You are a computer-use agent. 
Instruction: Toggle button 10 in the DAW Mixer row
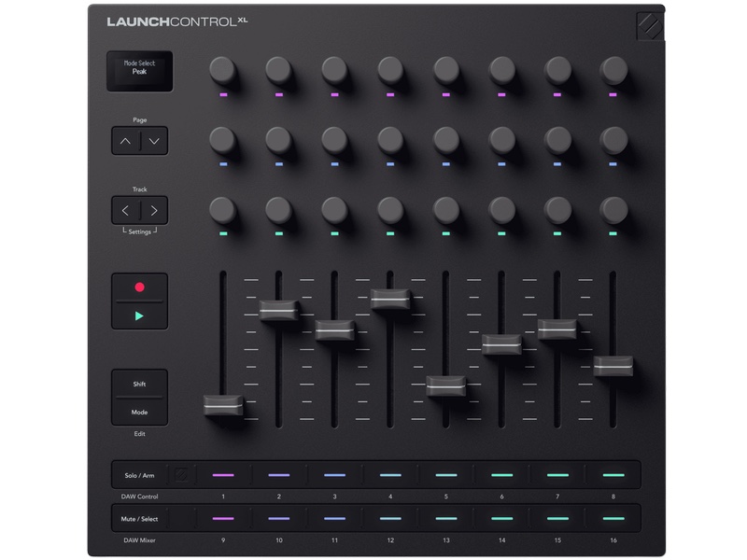pos(278,519)
